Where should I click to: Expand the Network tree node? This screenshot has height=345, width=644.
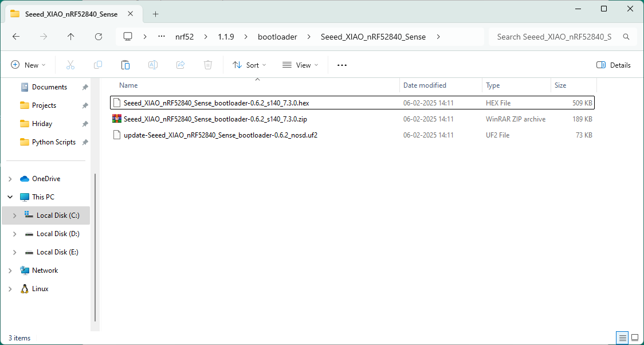coord(10,270)
